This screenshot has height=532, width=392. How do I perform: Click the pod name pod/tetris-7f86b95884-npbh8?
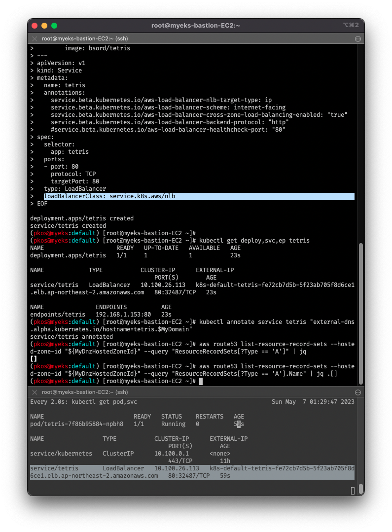coord(77,424)
